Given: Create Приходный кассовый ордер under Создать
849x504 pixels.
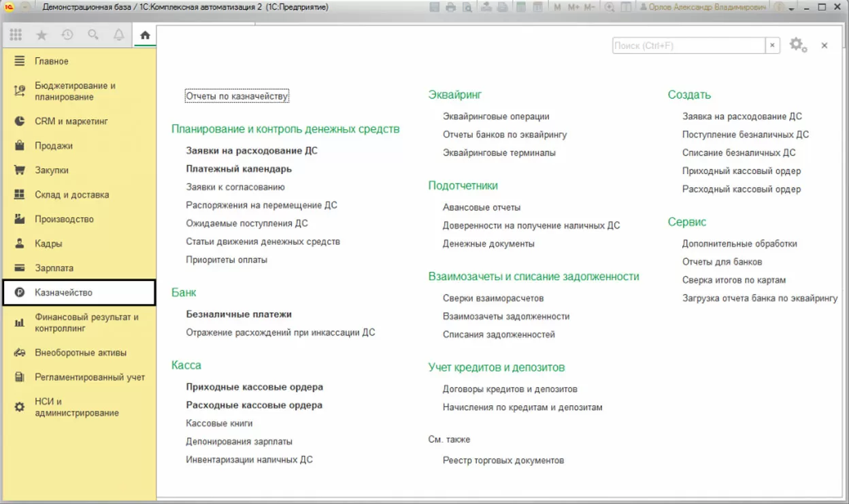Looking at the screenshot, I should coord(742,171).
